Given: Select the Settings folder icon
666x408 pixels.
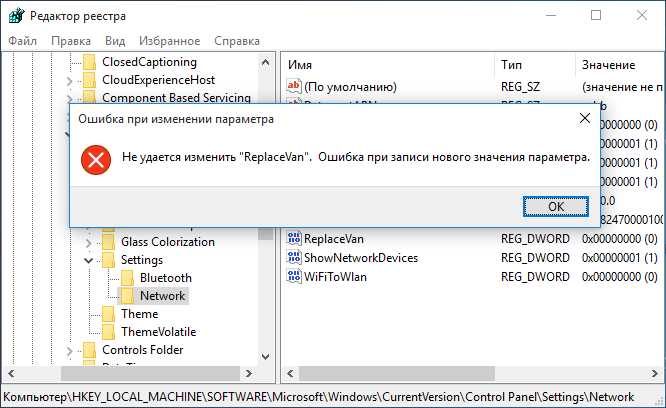Looking at the screenshot, I should click(x=108, y=260).
